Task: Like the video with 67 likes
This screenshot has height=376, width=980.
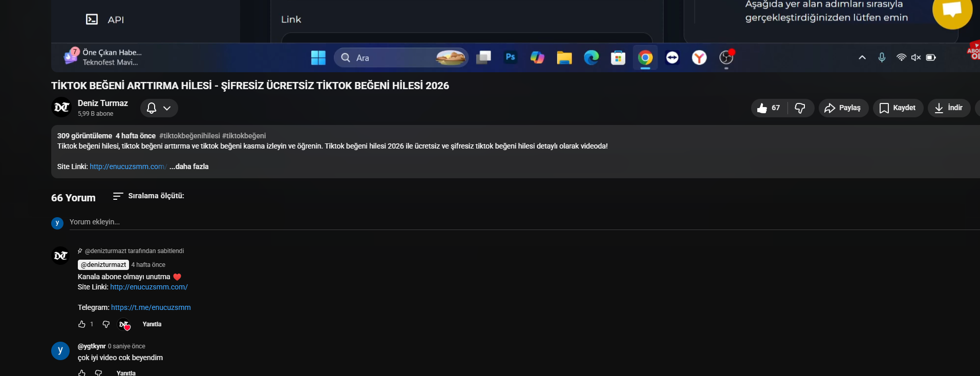Action: [x=769, y=108]
